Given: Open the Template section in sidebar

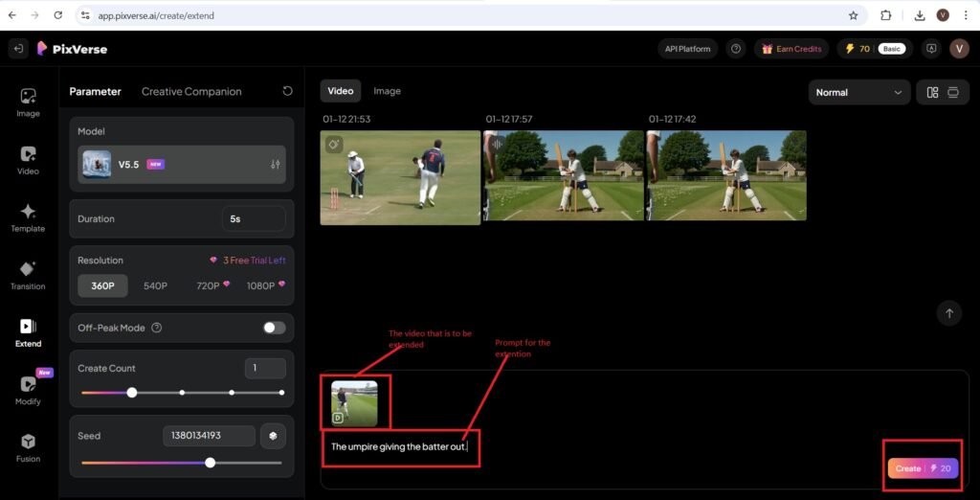Looking at the screenshot, I should point(28,217).
